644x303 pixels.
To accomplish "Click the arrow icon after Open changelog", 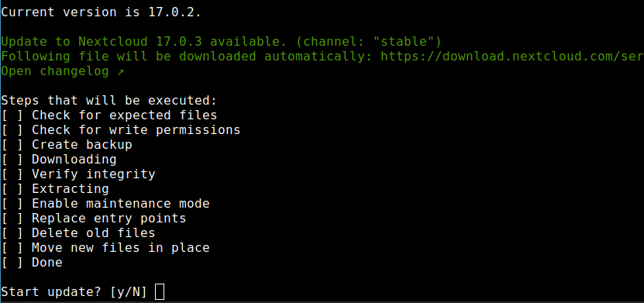I will pyautogui.click(x=121, y=71).
